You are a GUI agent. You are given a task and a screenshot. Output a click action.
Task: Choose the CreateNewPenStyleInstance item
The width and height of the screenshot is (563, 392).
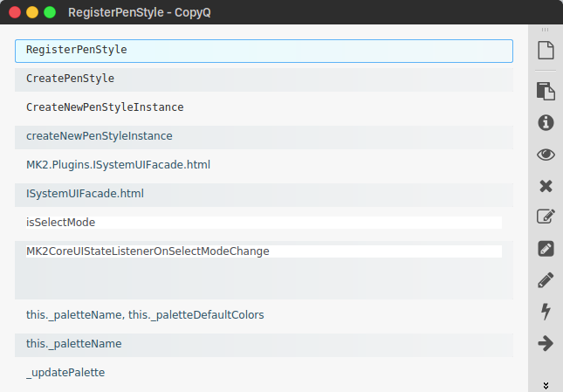(264, 107)
